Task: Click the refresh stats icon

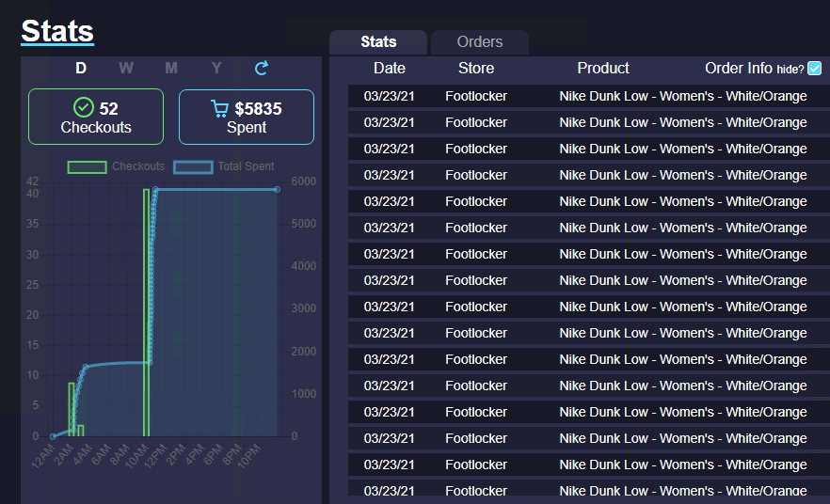Action: [262, 68]
